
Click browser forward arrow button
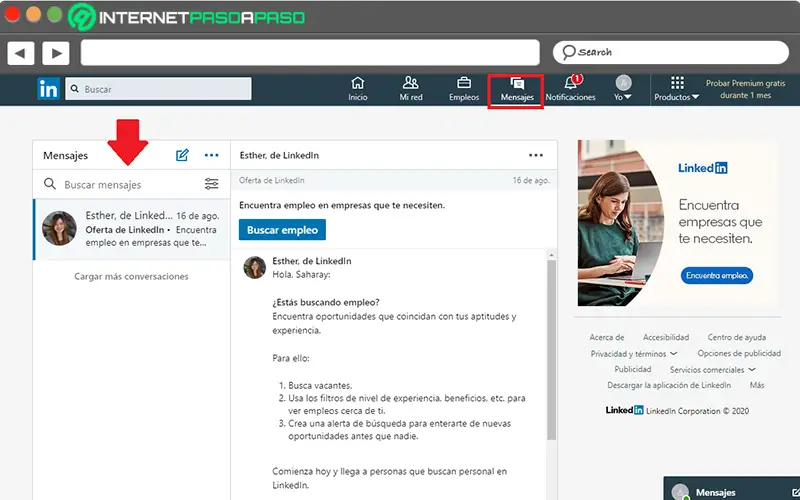click(56, 53)
